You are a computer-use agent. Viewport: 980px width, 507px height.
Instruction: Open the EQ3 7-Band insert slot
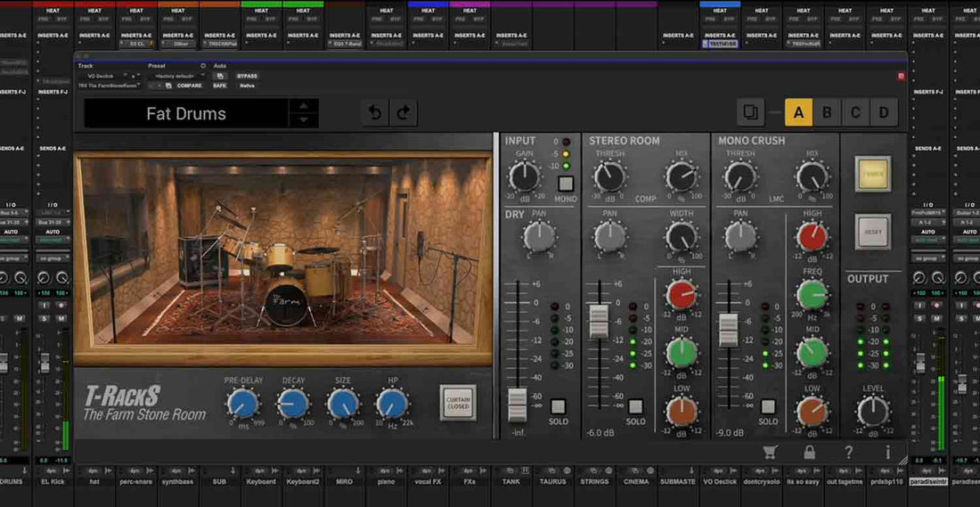tap(345, 45)
